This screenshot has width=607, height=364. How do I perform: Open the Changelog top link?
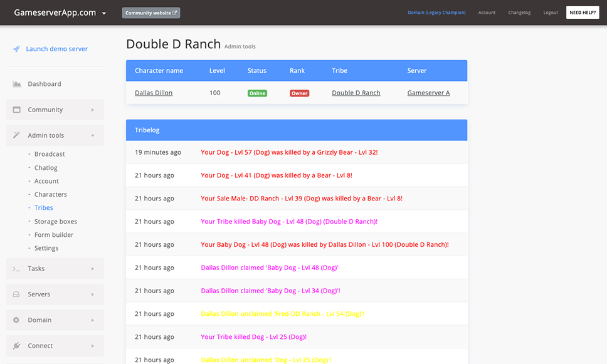click(x=519, y=13)
